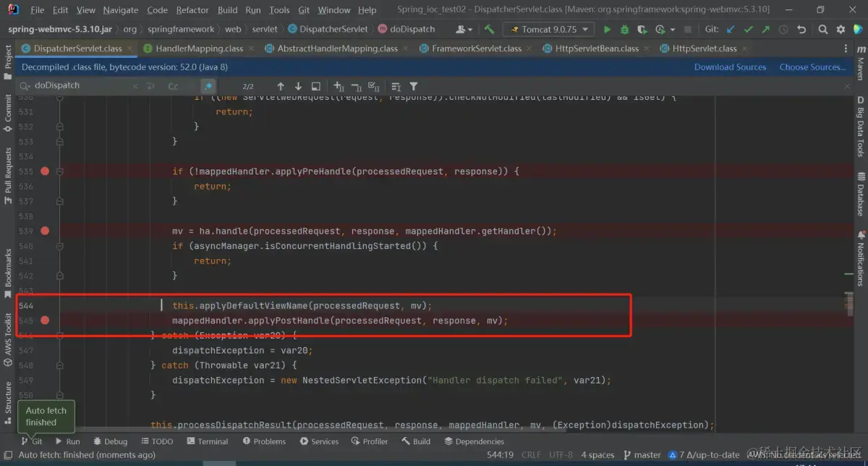Click Choose Sources link
The height and width of the screenshot is (466, 868).
[x=812, y=67]
